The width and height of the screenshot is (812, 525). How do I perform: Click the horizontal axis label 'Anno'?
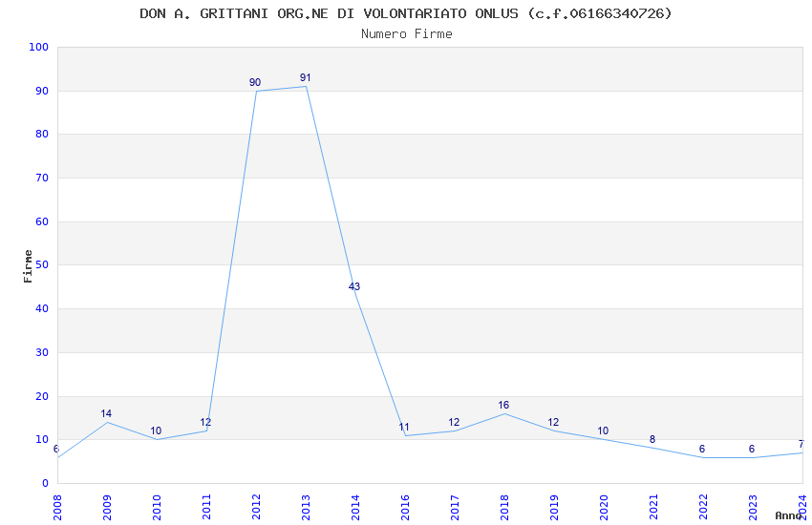pos(788,515)
